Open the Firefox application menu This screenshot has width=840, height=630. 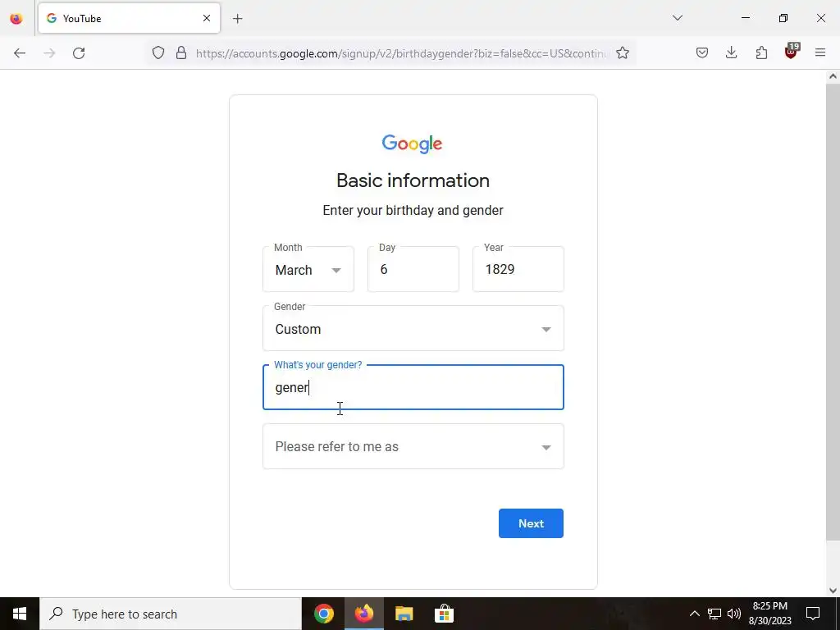click(x=820, y=52)
